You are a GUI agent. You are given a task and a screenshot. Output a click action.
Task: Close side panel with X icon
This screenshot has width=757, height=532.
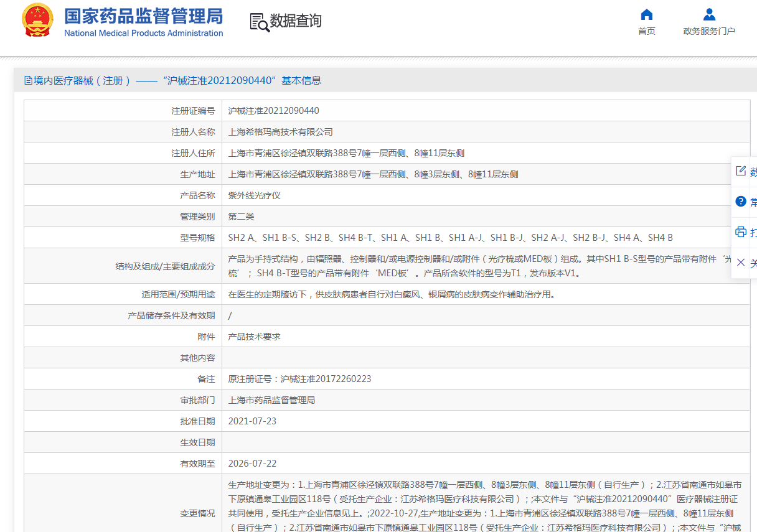pyautogui.click(x=741, y=262)
